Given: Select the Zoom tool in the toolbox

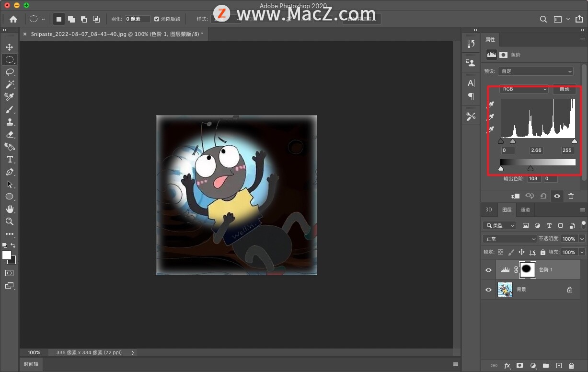Looking at the screenshot, I should coord(10,221).
